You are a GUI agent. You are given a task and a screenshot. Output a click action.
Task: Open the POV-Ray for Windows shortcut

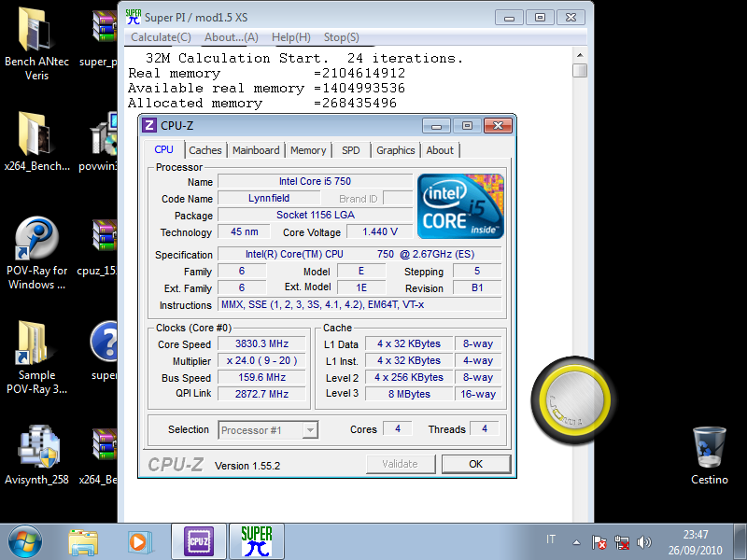pyautogui.click(x=37, y=240)
